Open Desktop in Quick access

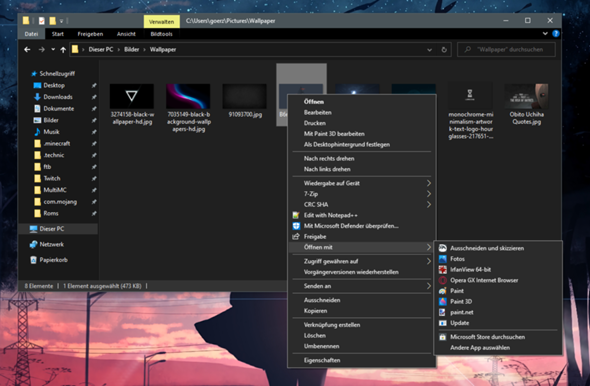click(54, 85)
